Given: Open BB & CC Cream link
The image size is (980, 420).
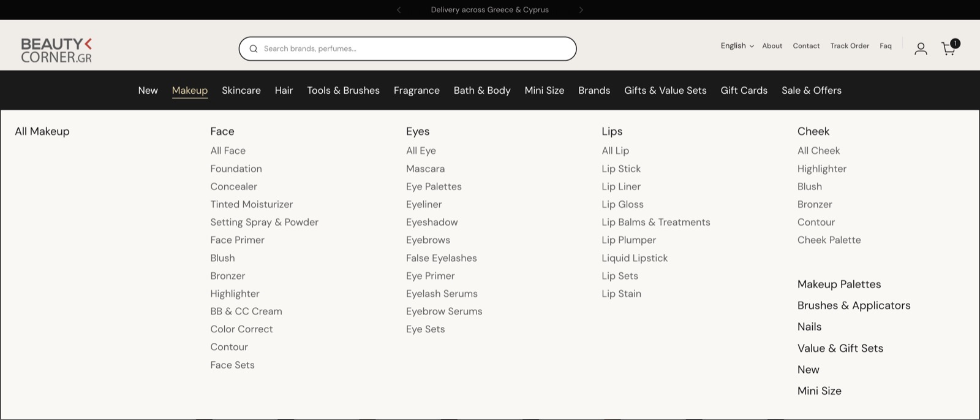Looking at the screenshot, I should [246, 311].
